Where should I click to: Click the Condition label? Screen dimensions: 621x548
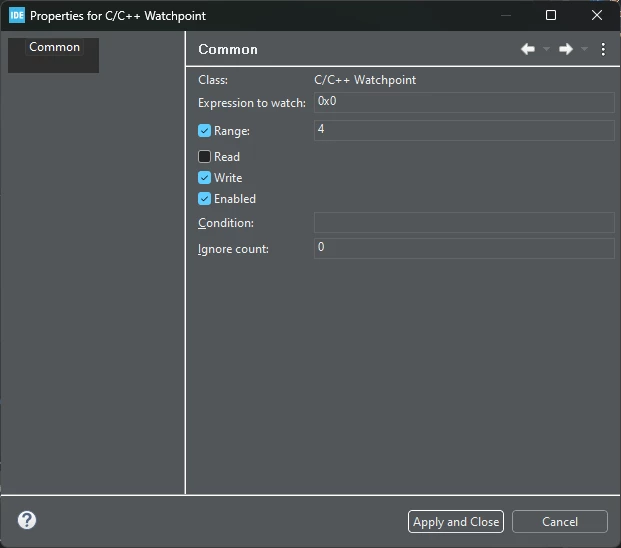tap(226, 223)
